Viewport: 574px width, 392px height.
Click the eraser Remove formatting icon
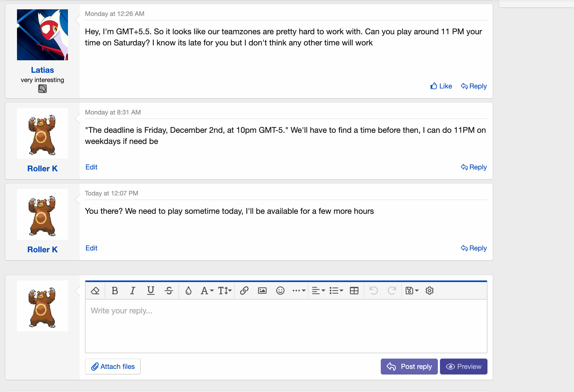point(95,291)
